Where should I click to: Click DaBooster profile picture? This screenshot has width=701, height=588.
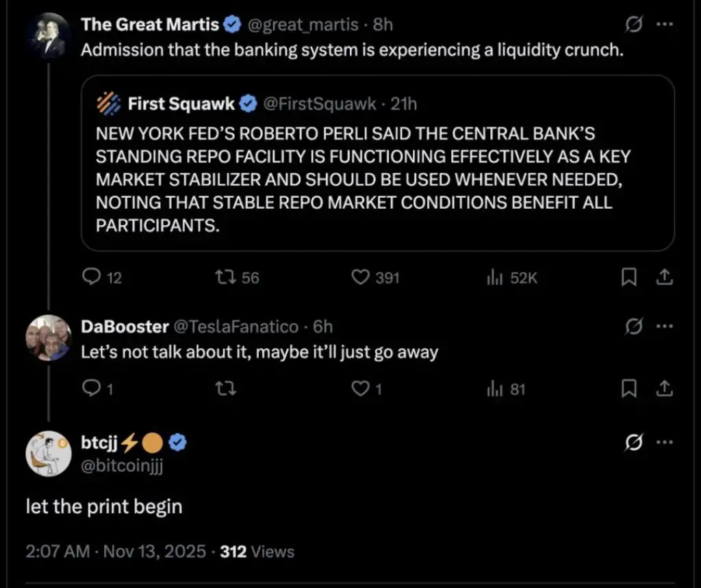(x=48, y=337)
